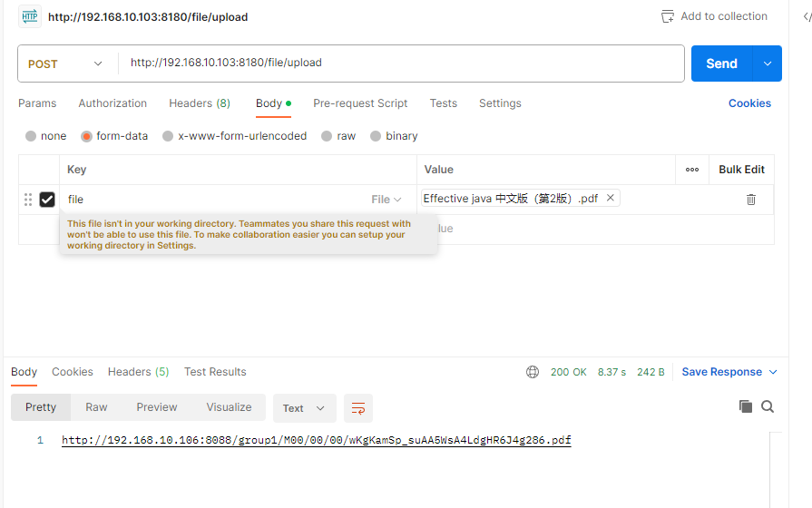Image resolution: width=812 pixels, height=508 pixels.
Task: Open the POST method dropdown
Action: tap(67, 63)
